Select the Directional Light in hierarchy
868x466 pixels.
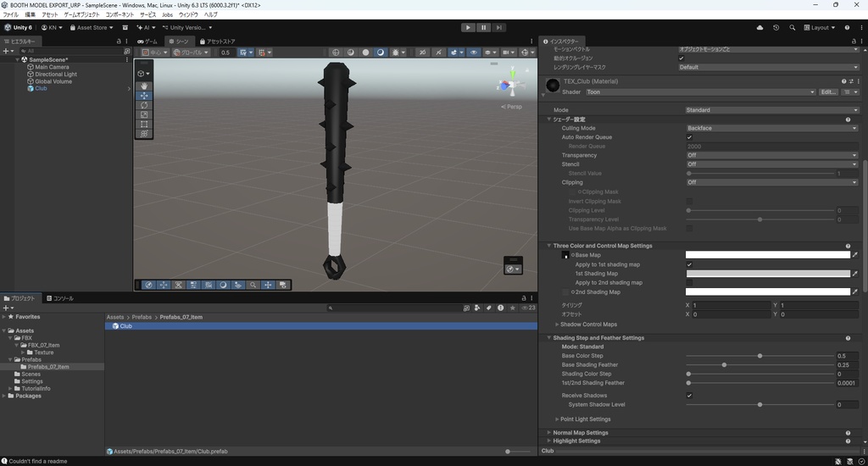(56, 75)
